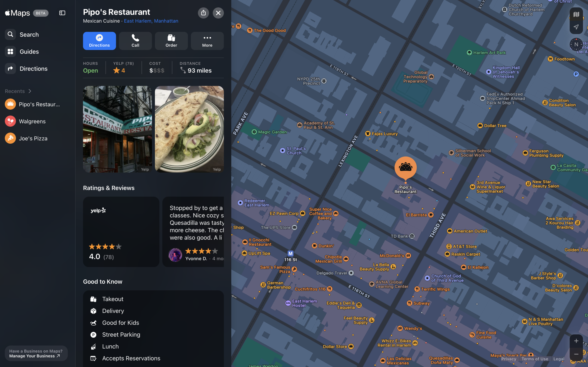This screenshot has height=367, width=588.
Task: Click the Share icon for Pipo's Restaurant
Action: pos(203,13)
